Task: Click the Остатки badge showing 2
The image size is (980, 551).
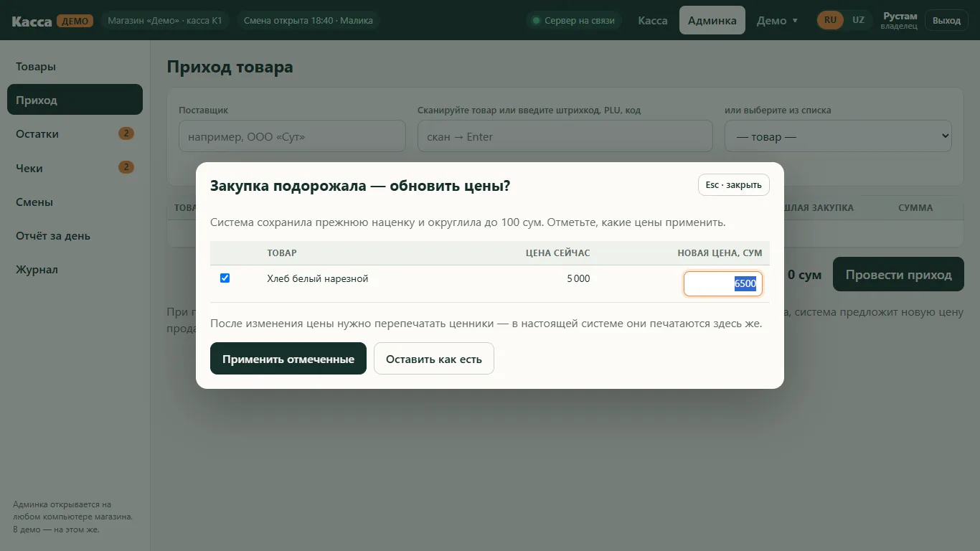Action: point(126,133)
